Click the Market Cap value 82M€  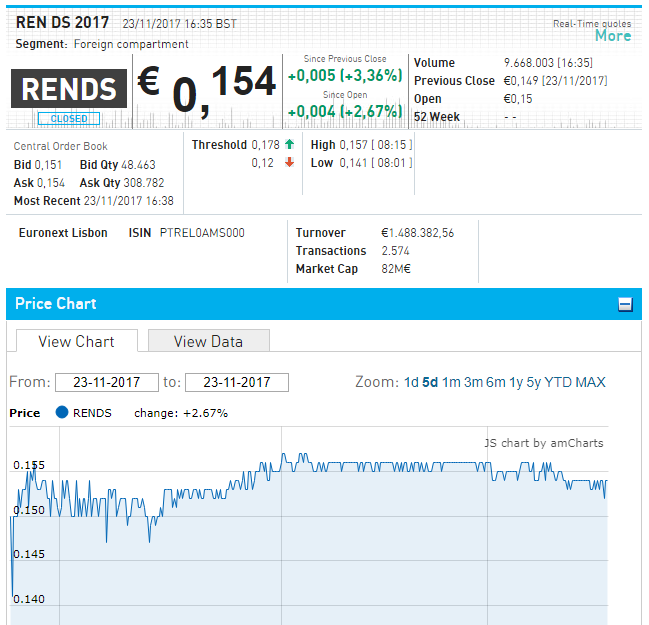point(396,269)
